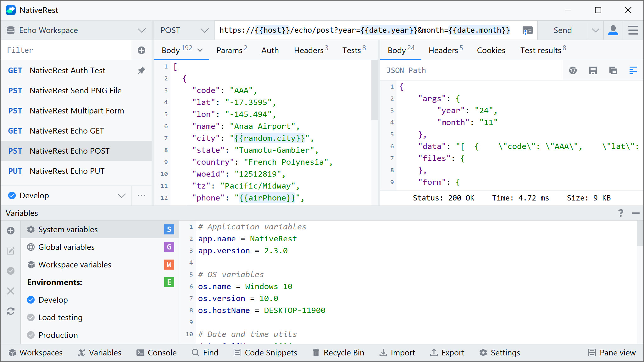The width and height of the screenshot is (644, 362).
Task: Copy the response body
Action: point(613,70)
